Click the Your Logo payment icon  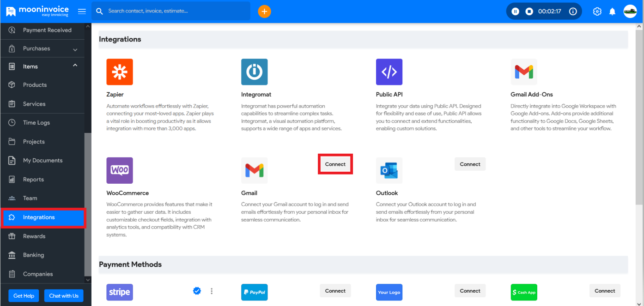389,292
